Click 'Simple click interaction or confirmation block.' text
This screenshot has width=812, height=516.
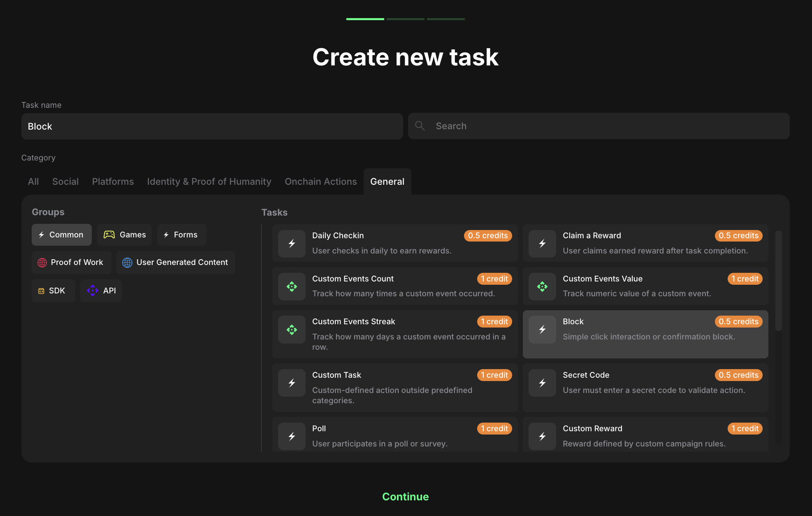click(649, 337)
